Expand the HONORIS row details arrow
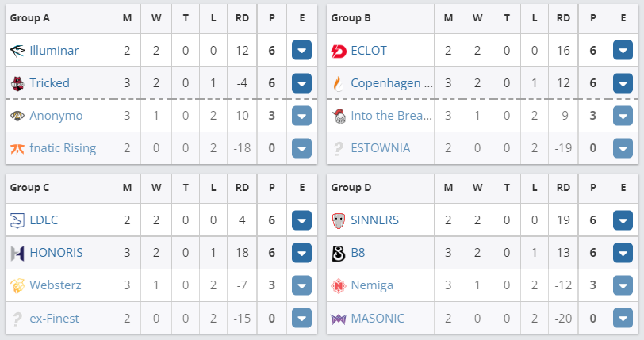Viewport: 644px width, 340px height. (x=301, y=253)
